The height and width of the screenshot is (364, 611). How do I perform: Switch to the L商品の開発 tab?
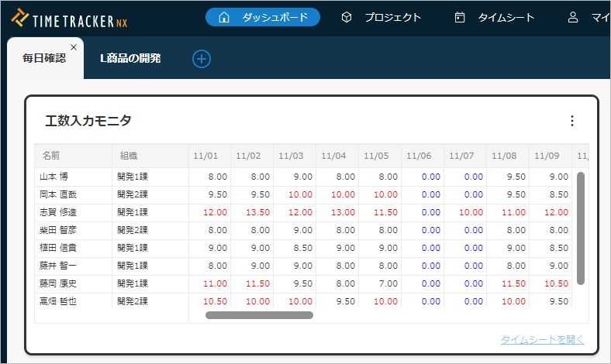click(x=130, y=58)
